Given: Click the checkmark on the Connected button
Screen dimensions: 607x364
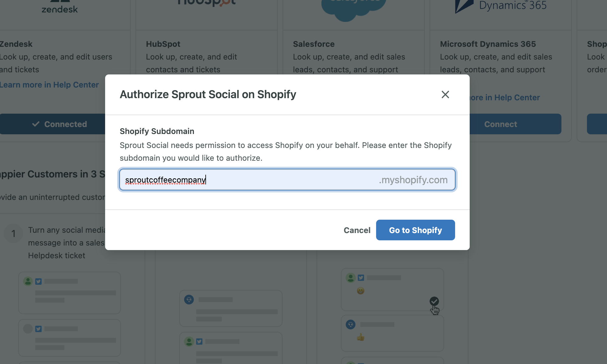Looking at the screenshot, I should click(x=36, y=124).
